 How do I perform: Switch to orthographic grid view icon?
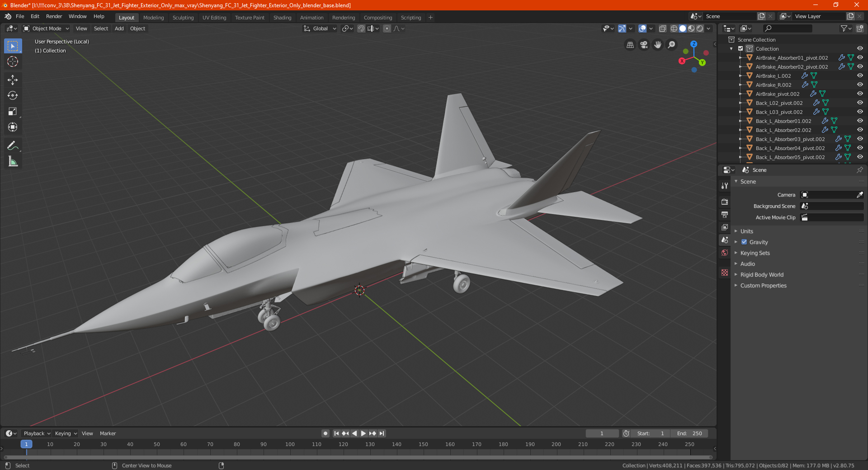630,45
